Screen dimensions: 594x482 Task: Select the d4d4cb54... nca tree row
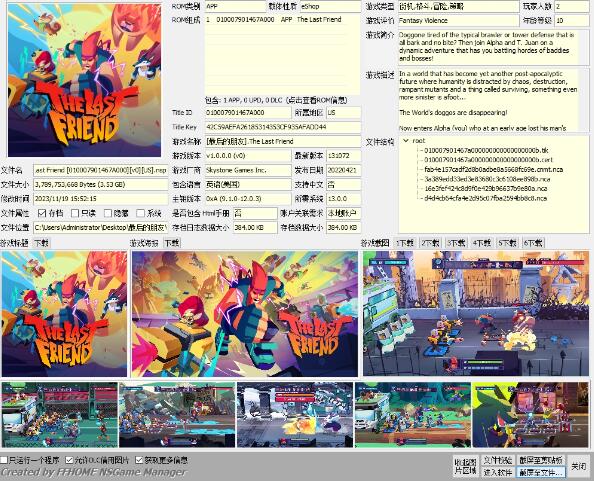(486, 198)
